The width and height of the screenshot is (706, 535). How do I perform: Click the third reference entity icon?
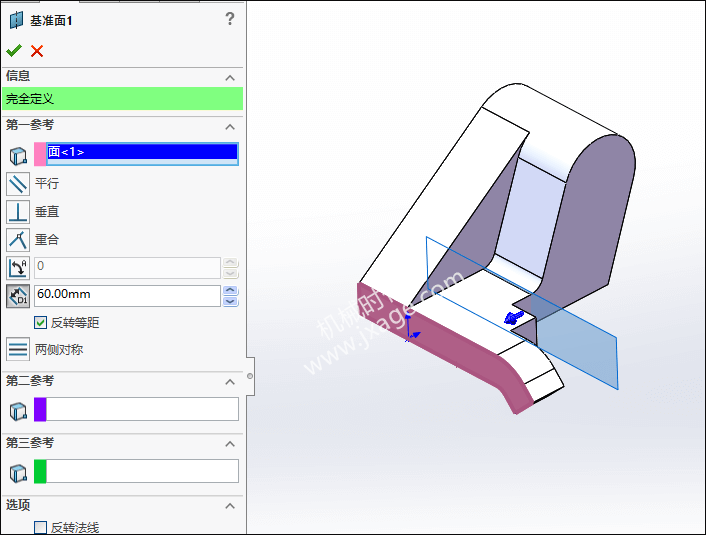click(x=18, y=473)
